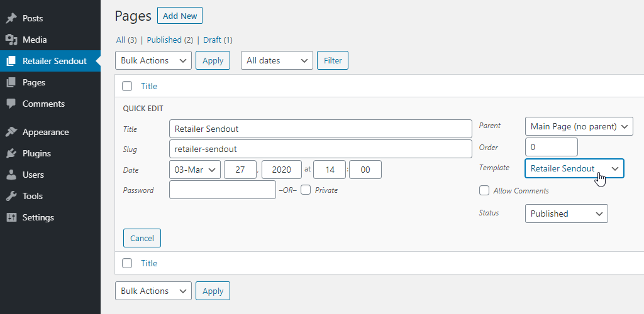Expand the Parent page dropdown
The width and height of the screenshot is (644, 314).
tap(579, 126)
